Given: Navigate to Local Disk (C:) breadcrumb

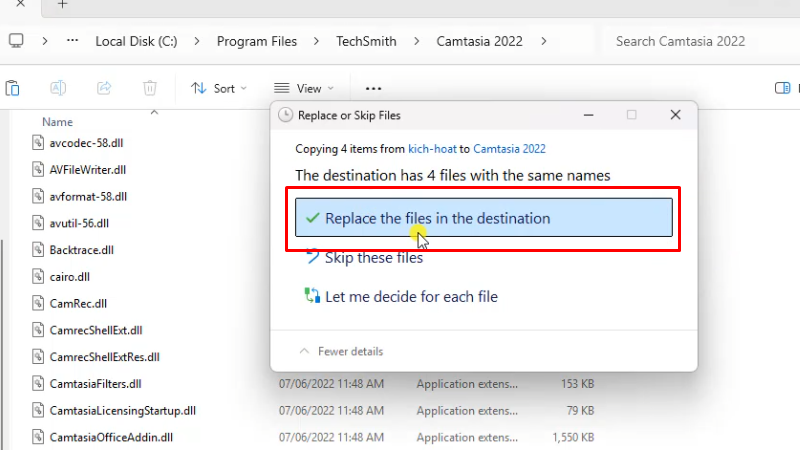Looking at the screenshot, I should (x=136, y=41).
